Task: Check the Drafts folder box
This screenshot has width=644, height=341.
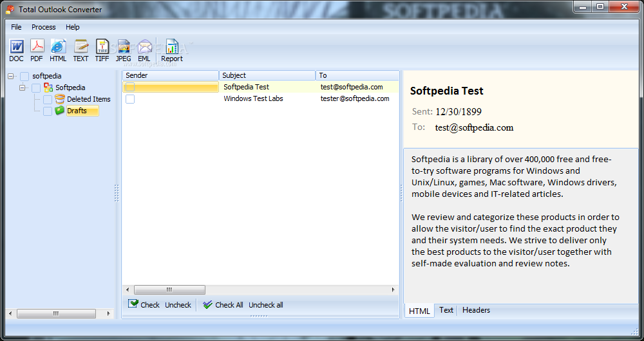Action: pos(48,111)
